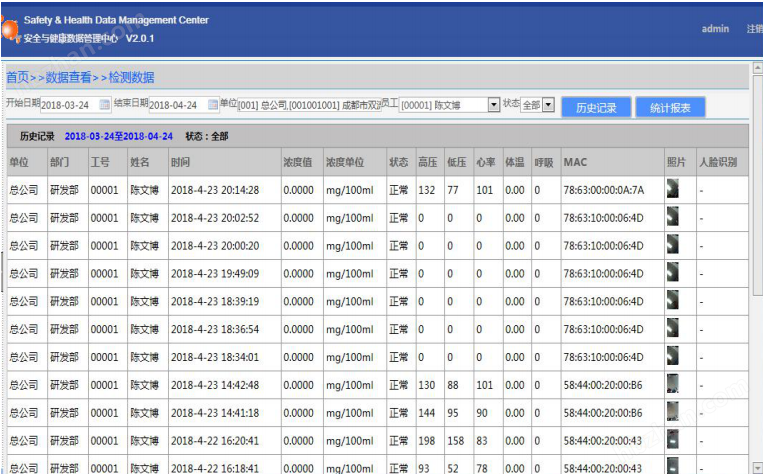The width and height of the screenshot is (763, 474).
Task: Expand the 员工 employee dropdown
Action: point(493,105)
